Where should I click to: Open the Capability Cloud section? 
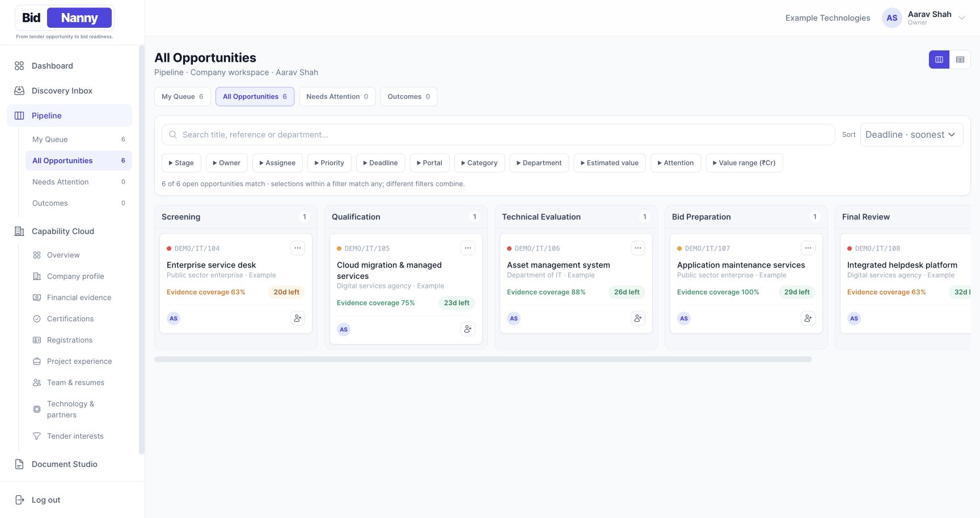(69, 231)
